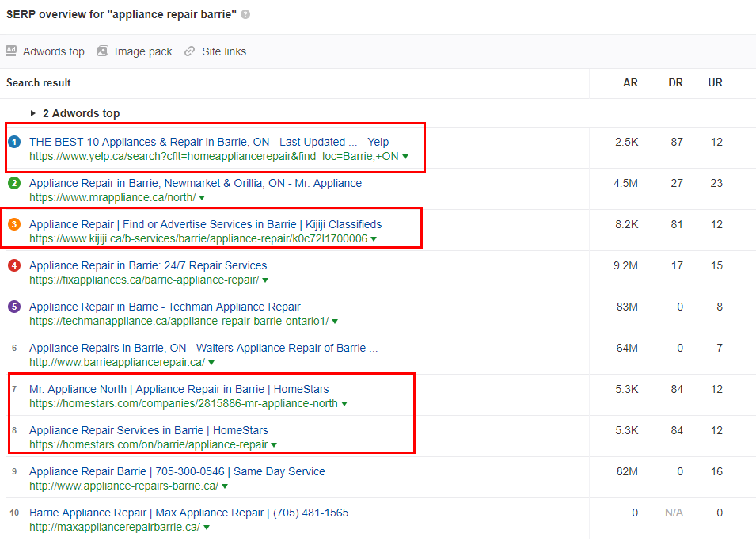Click the purple position 5 badge

14,307
